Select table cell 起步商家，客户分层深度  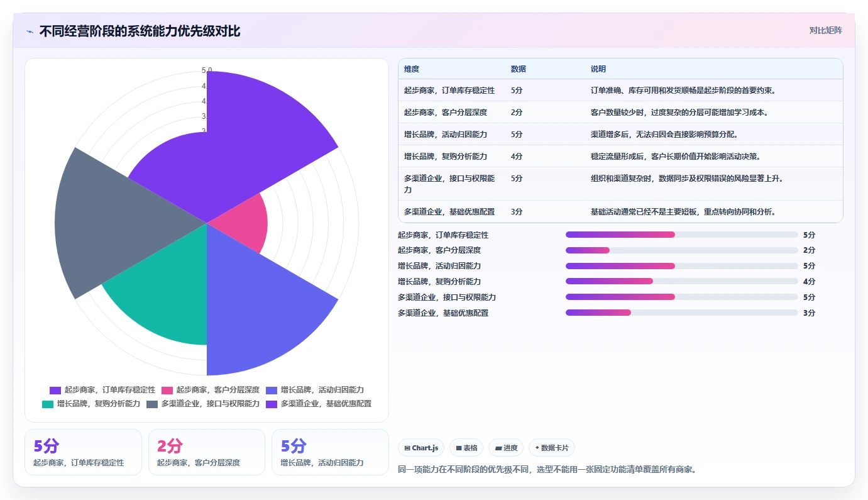point(446,113)
